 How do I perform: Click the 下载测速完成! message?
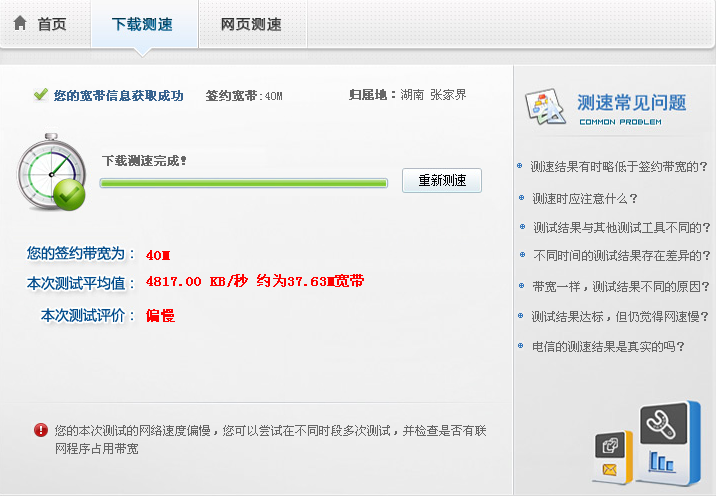[144, 161]
